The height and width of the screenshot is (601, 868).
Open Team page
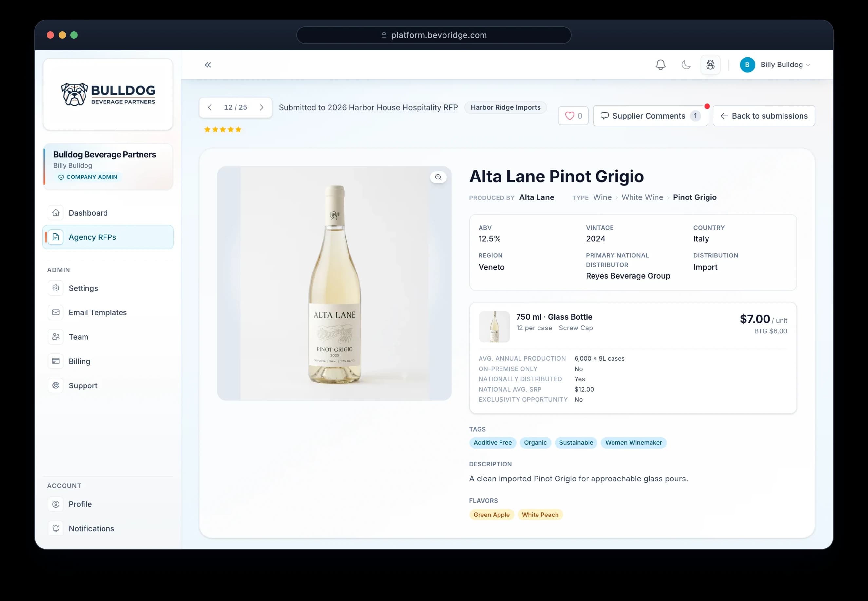click(x=108, y=337)
